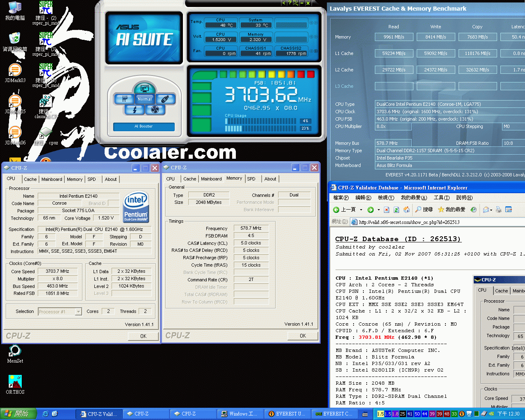525x420 pixels.
Task: Click IE History icon
Action: tap(473, 210)
